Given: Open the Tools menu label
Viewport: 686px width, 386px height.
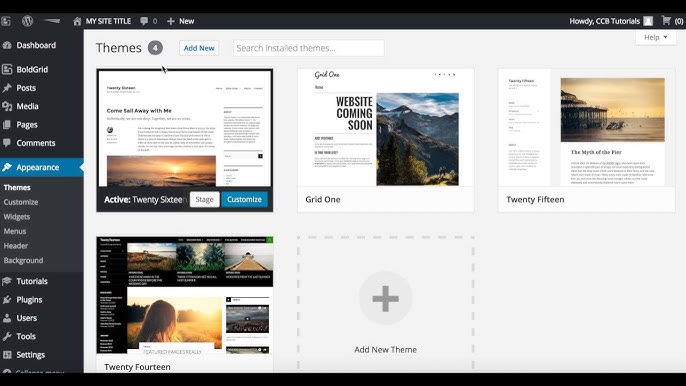Looking at the screenshot, I should click(26, 337).
